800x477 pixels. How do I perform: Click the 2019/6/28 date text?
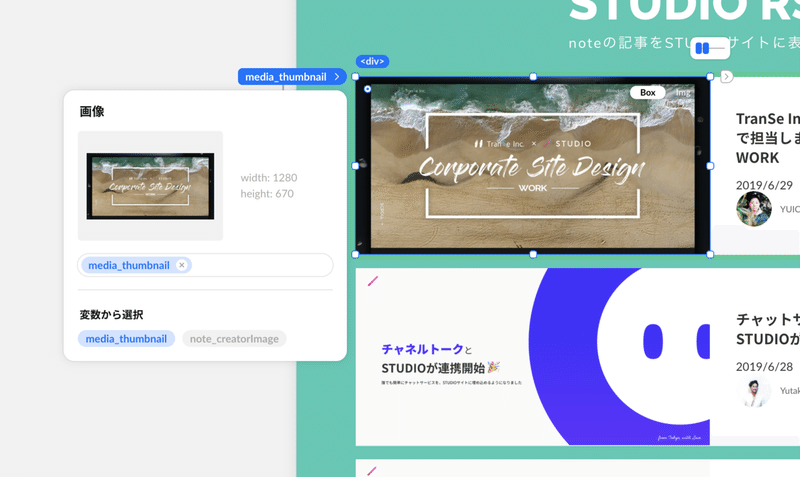click(x=764, y=366)
